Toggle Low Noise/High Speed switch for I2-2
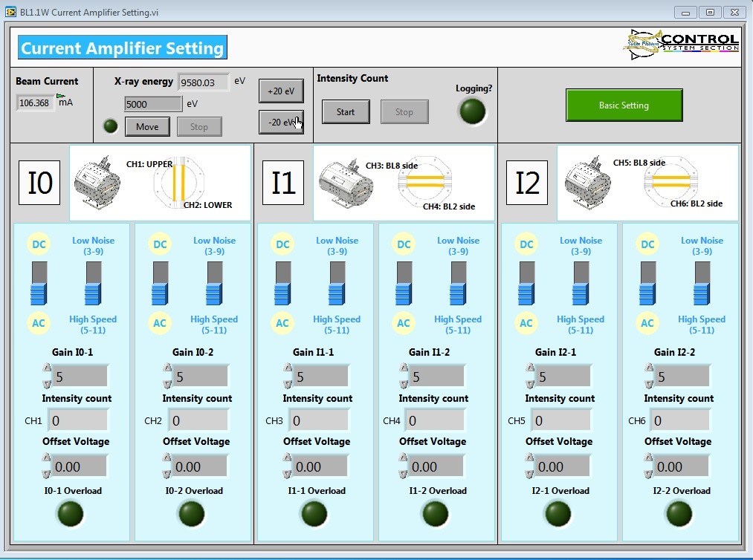Image resolution: width=753 pixels, height=560 pixels. pos(702,284)
